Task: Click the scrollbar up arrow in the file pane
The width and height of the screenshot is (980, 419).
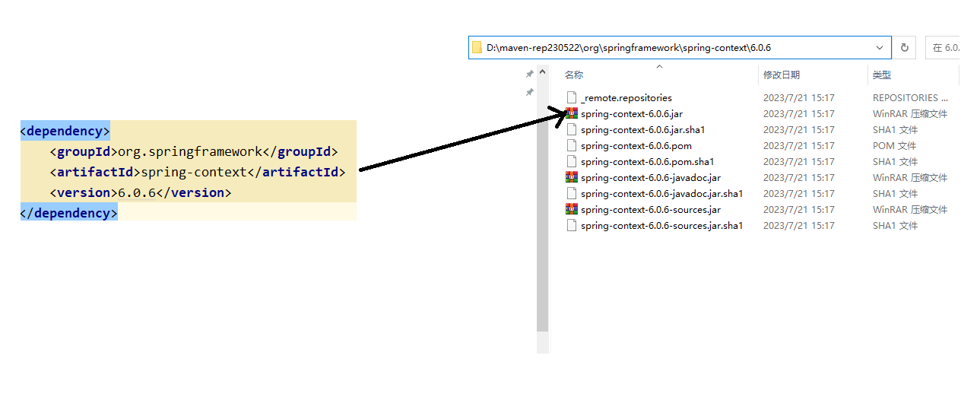Action: tap(542, 72)
